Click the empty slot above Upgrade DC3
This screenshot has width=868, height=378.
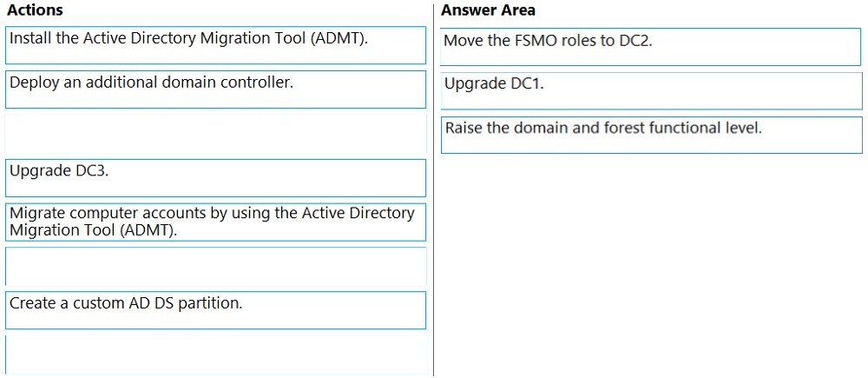(215, 134)
